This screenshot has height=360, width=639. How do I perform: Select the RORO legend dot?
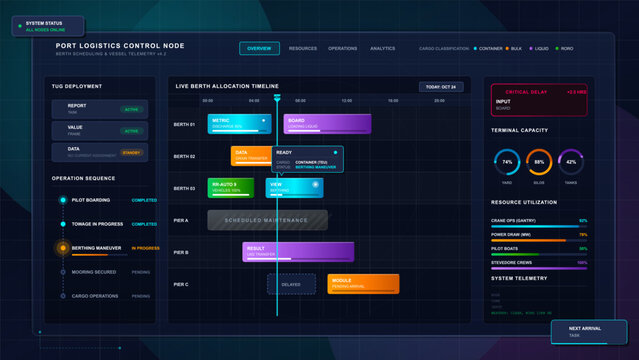(x=557, y=49)
